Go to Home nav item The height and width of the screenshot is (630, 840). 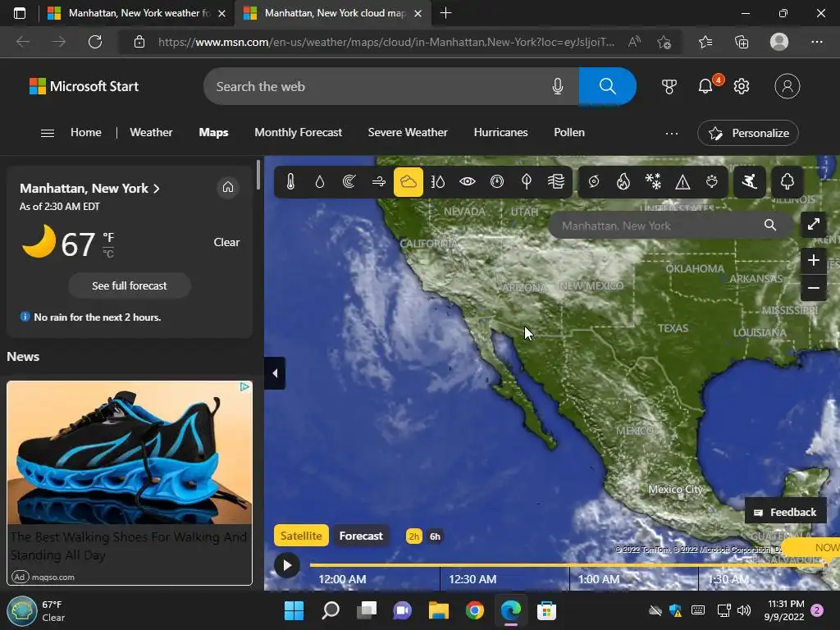(x=85, y=132)
